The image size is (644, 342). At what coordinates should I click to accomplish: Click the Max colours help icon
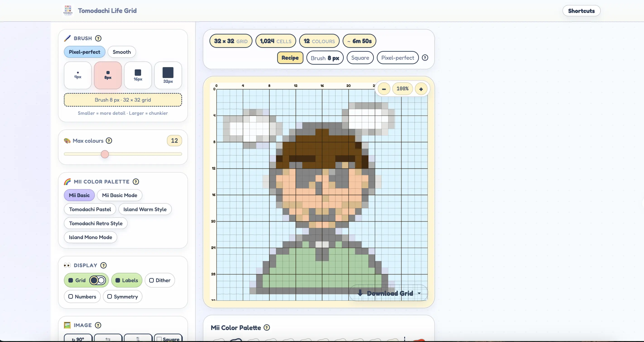pos(109,141)
